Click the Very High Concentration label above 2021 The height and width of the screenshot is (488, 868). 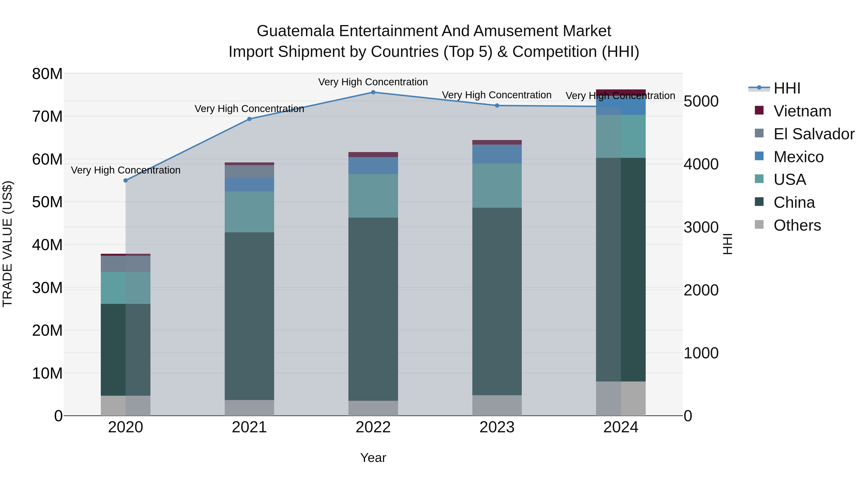pyautogui.click(x=249, y=109)
